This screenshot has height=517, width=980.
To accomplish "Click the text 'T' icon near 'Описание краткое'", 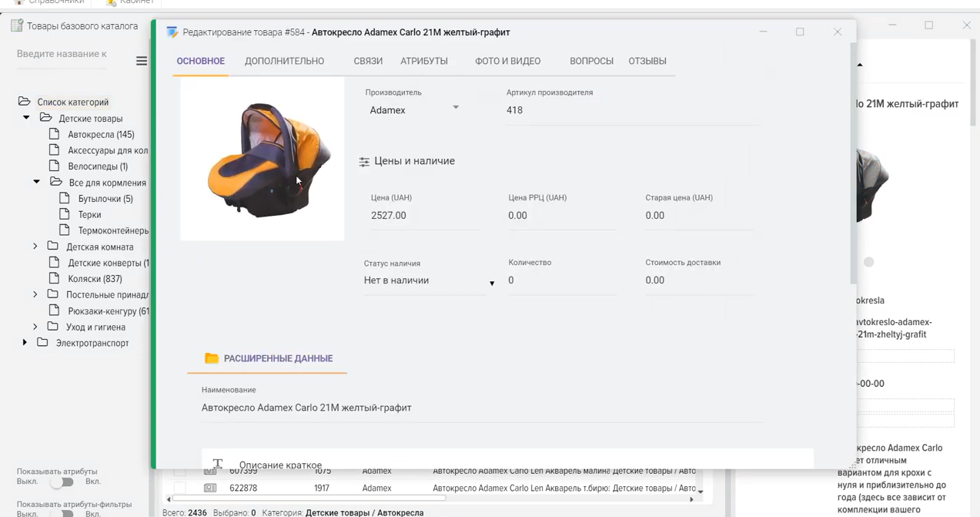I will [218, 464].
